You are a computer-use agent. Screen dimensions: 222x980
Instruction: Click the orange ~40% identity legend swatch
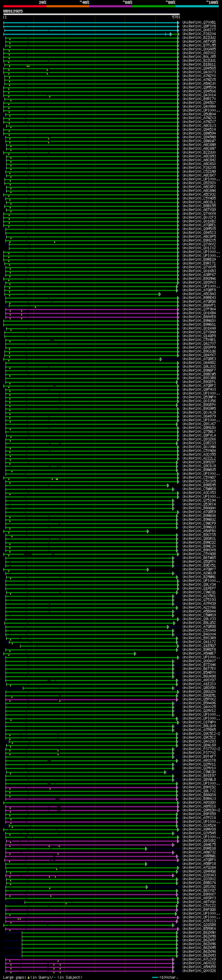tap(68, 6)
